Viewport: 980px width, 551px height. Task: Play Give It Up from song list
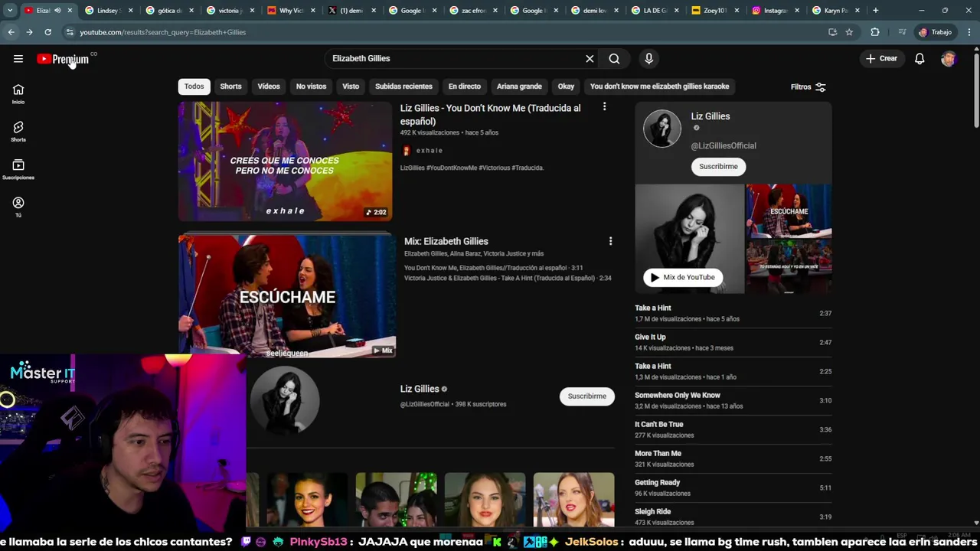pyautogui.click(x=733, y=342)
